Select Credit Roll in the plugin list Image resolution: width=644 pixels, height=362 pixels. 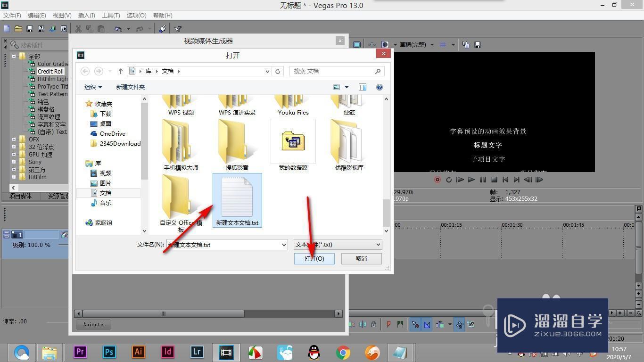[50, 72]
